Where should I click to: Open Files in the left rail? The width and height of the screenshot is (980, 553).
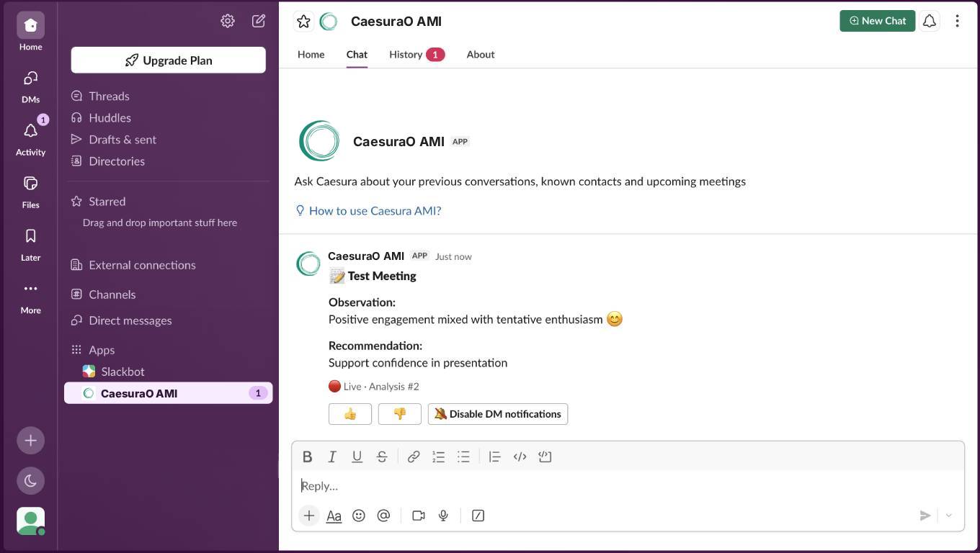pyautogui.click(x=30, y=191)
